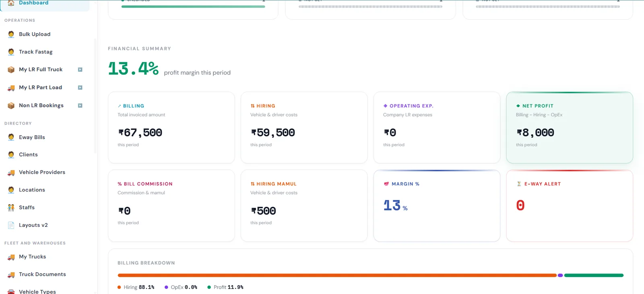This screenshot has width=644, height=294.
Task: Click the E-Way Alert count 0
Action: coord(520,206)
